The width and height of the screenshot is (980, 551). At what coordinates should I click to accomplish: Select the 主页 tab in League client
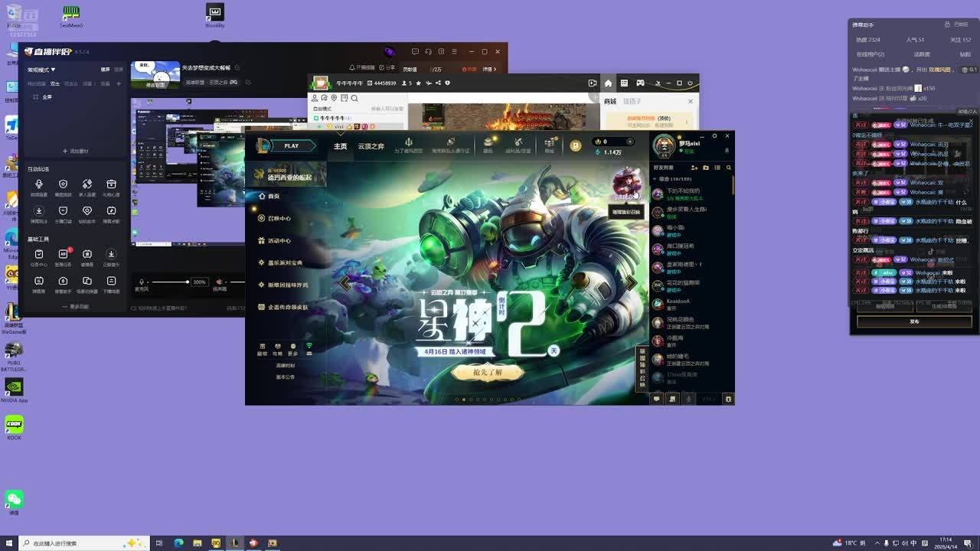point(340,146)
